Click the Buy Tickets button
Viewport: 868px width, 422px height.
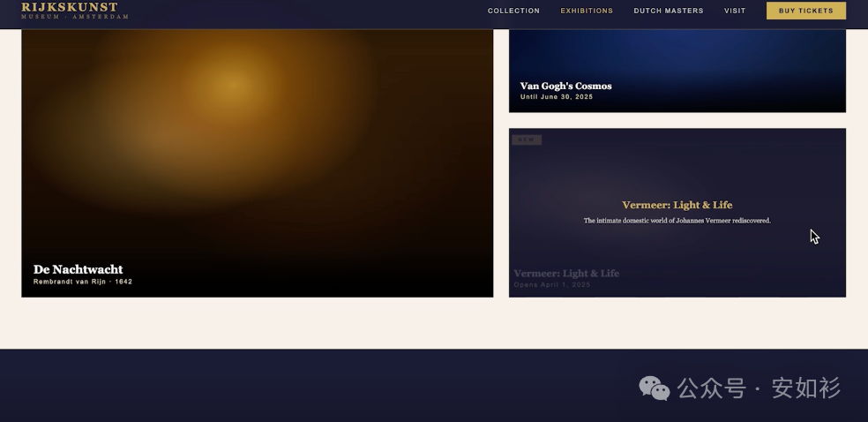click(x=805, y=11)
